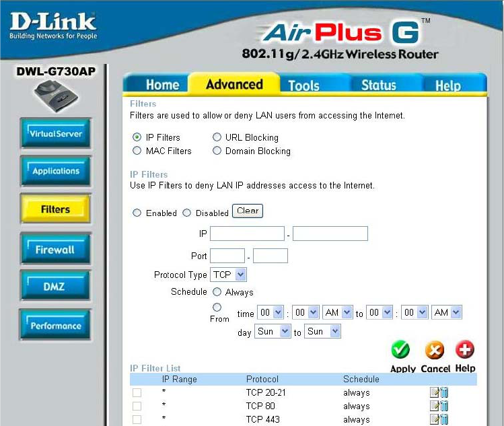This screenshot has width=504, height=426.
Task: Open the end day Sun dropdown
Action: point(322,331)
